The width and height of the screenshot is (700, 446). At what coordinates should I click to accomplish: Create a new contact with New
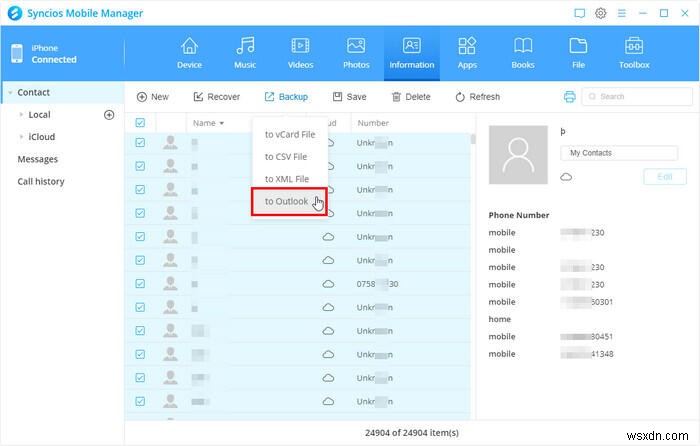(x=153, y=97)
